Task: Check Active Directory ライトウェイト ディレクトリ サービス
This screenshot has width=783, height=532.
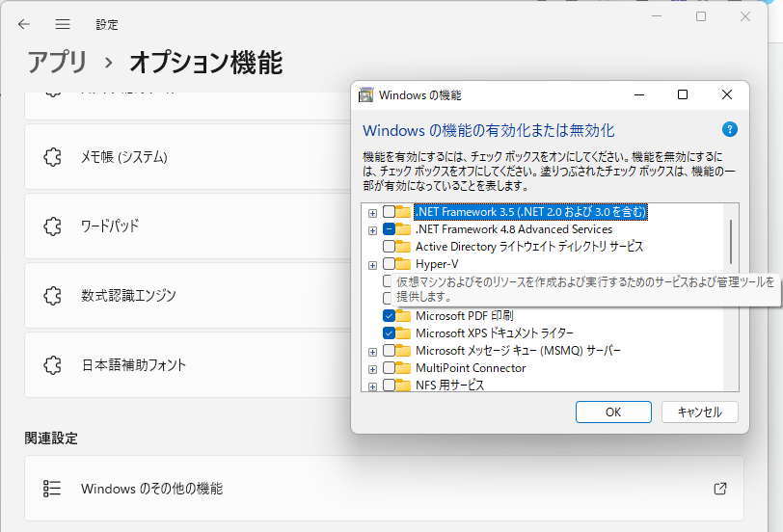Action: (389, 246)
